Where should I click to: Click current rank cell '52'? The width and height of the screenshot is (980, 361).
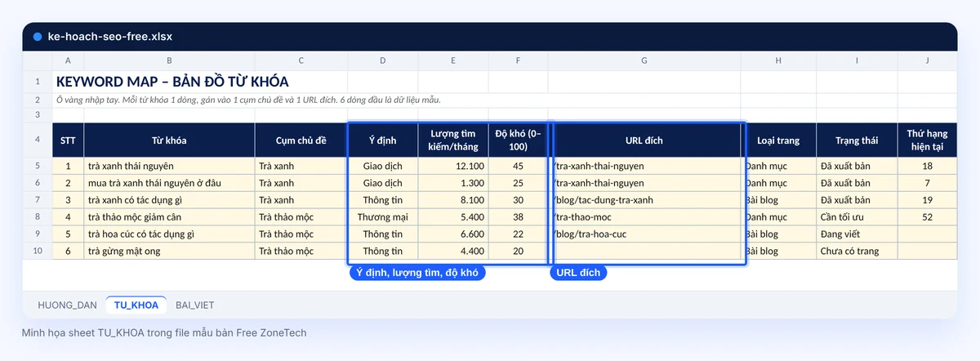click(x=928, y=217)
